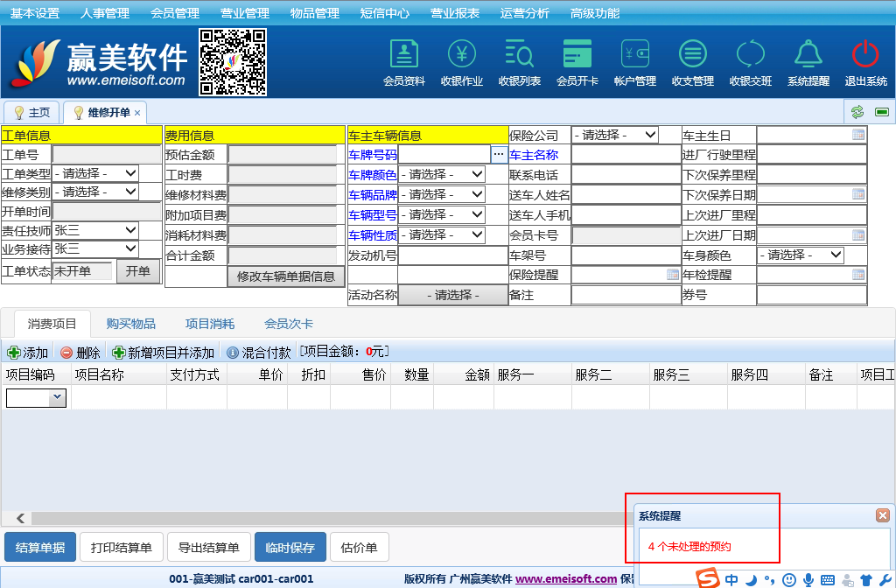Expand the 车辆品牌 dropdown
The height and width of the screenshot is (588, 896).
[x=441, y=194]
